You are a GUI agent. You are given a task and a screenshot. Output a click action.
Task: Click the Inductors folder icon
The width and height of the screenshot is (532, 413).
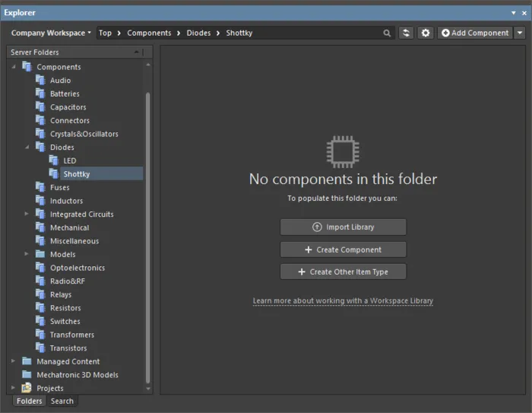pos(40,201)
